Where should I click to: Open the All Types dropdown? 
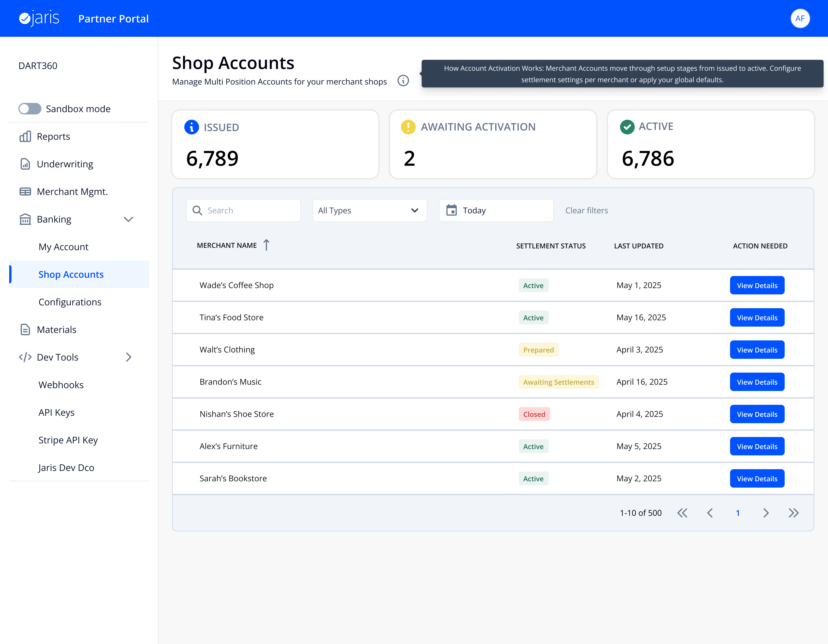pos(370,210)
